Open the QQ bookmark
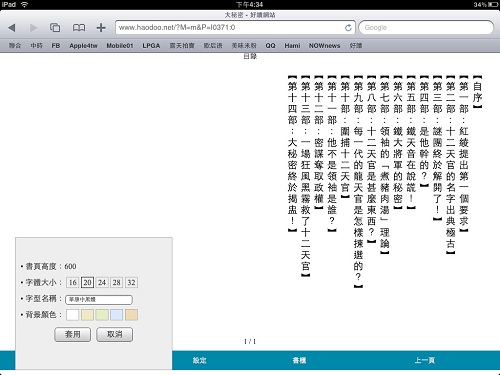500x375 pixels. [x=270, y=46]
